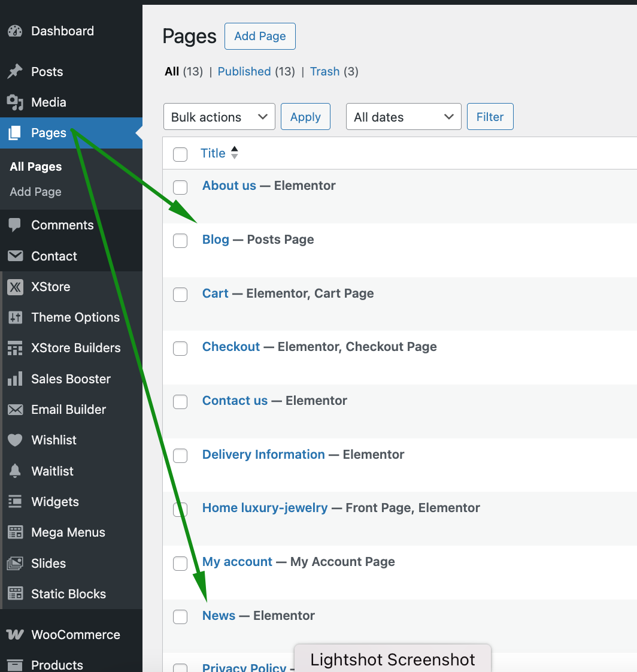Click the Products icon in sidebar
This screenshot has height=672, width=637.
(x=15, y=665)
